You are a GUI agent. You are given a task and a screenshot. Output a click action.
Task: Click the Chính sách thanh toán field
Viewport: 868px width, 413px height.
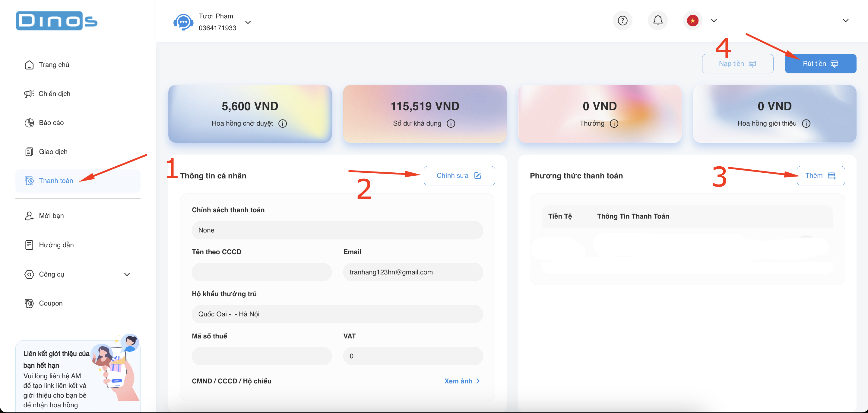pos(337,230)
